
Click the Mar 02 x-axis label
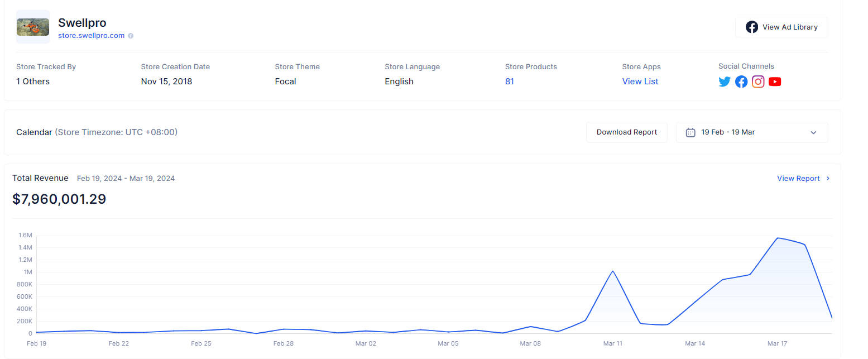tap(366, 343)
